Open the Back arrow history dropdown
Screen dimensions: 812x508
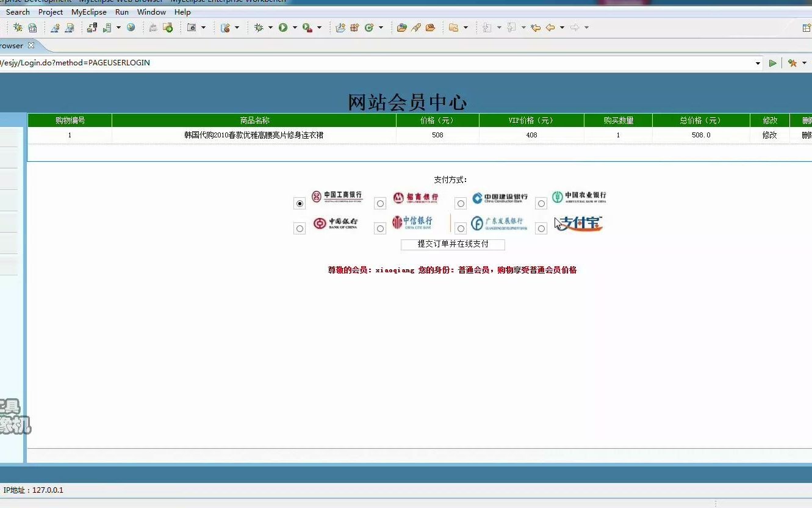562,27
